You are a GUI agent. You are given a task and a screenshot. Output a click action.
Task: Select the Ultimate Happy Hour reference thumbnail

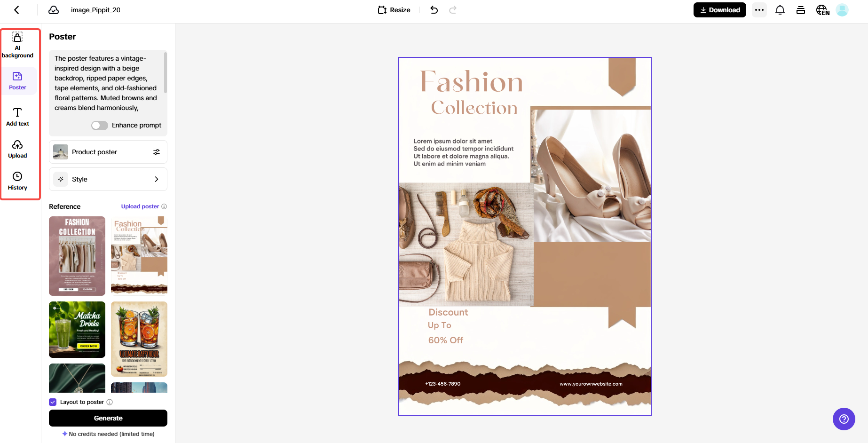[139, 339]
